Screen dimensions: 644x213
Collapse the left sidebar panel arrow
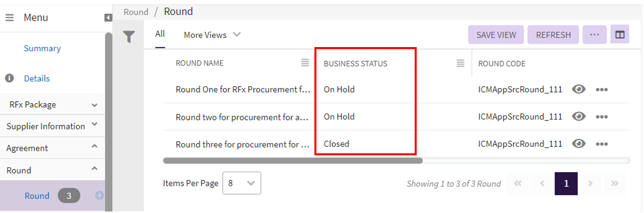point(108,18)
